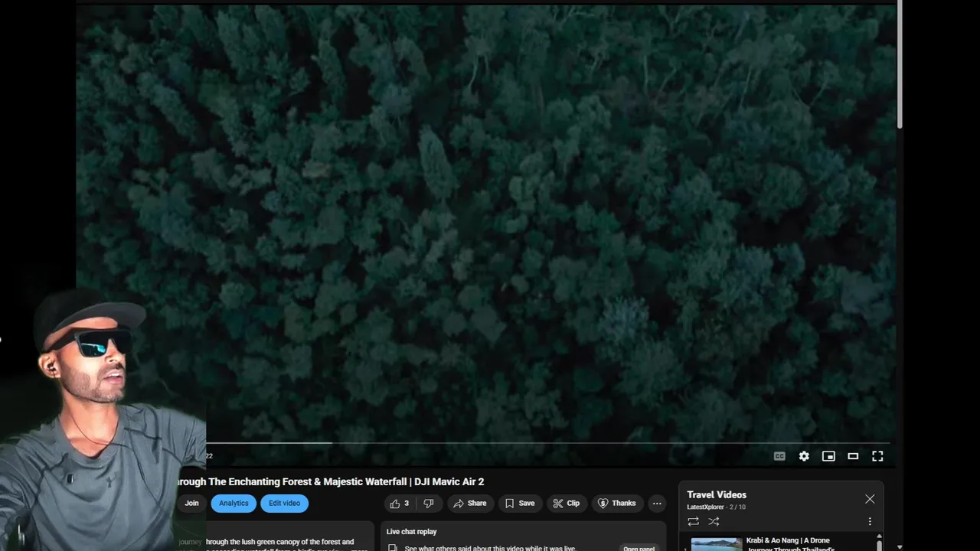This screenshot has width=980, height=551.
Task: Click the Open panel live chat button
Action: coord(639,548)
